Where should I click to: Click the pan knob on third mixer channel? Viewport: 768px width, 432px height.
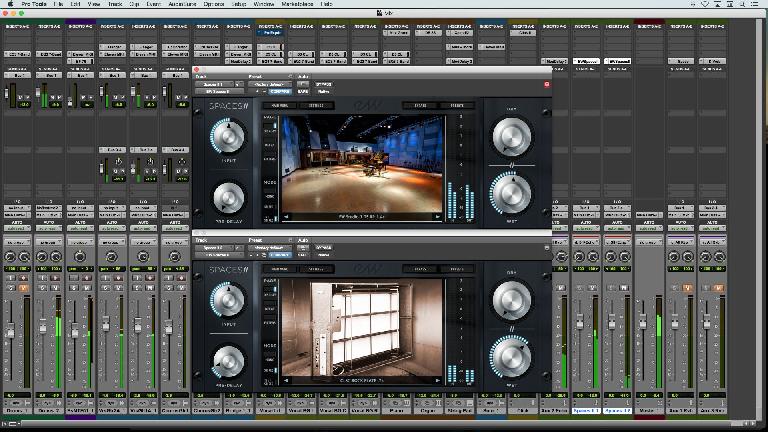pos(80,257)
